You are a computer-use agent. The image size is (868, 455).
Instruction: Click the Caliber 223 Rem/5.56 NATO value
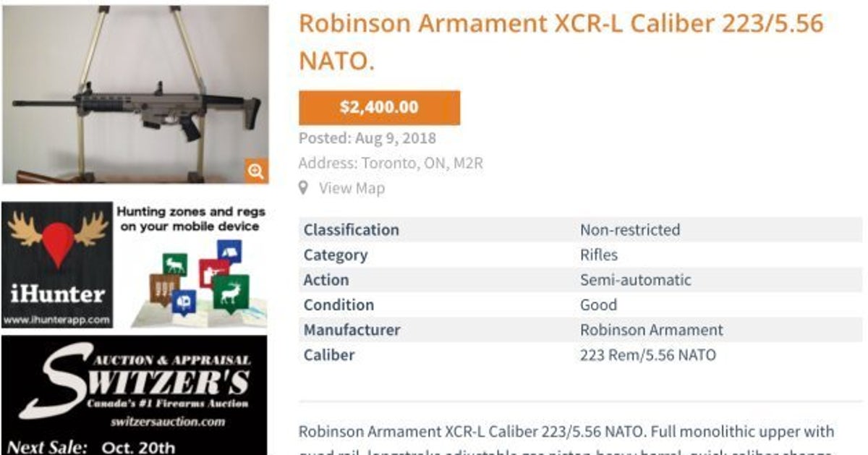(647, 355)
